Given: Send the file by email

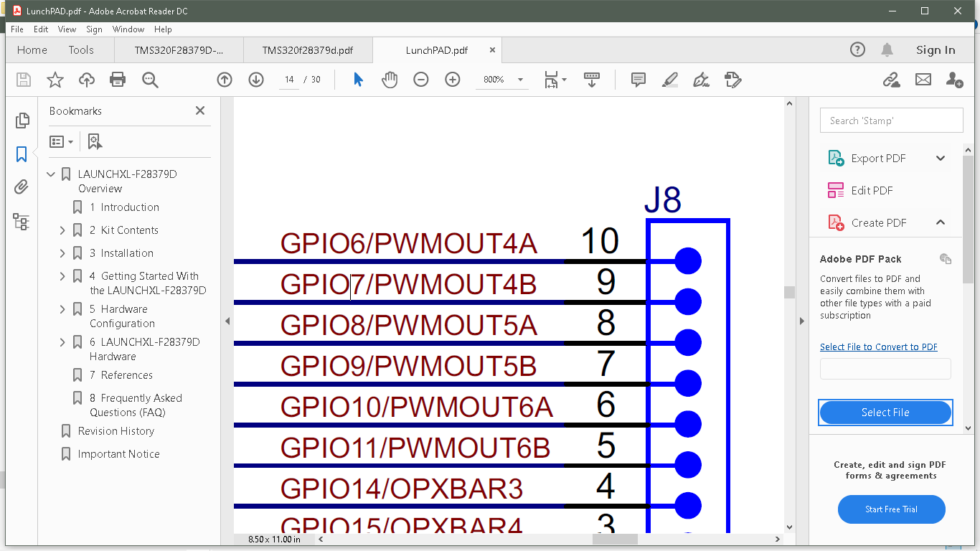Looking at the screenshot, I should (x=923, y=80).
